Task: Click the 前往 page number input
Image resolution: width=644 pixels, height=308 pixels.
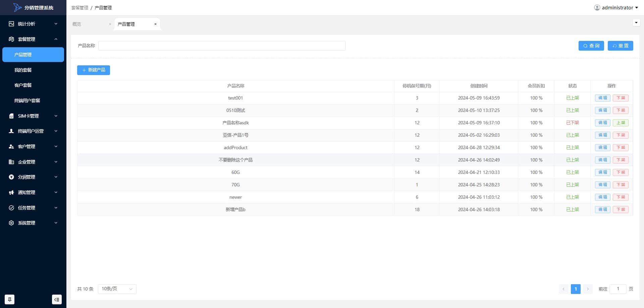Action: coord(618,289)
